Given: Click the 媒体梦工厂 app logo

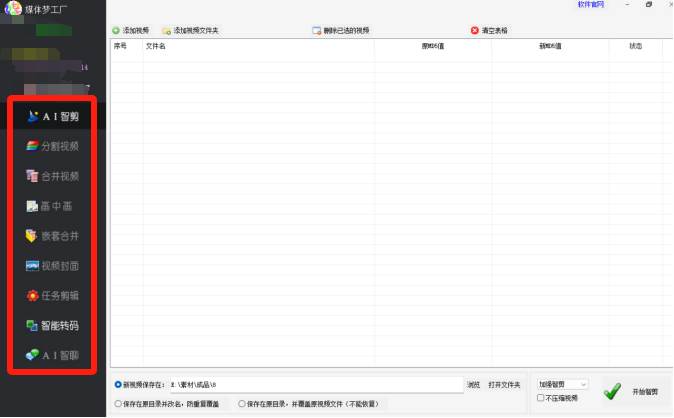Looking at the screenshot, I should click(x=13, y=8).
